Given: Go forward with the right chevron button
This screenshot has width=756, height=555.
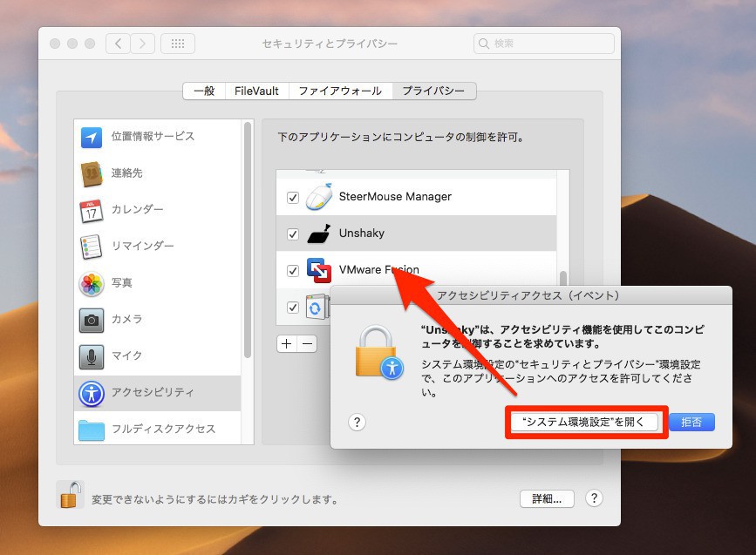Looking at the screenshot, I should click(142, 44).
